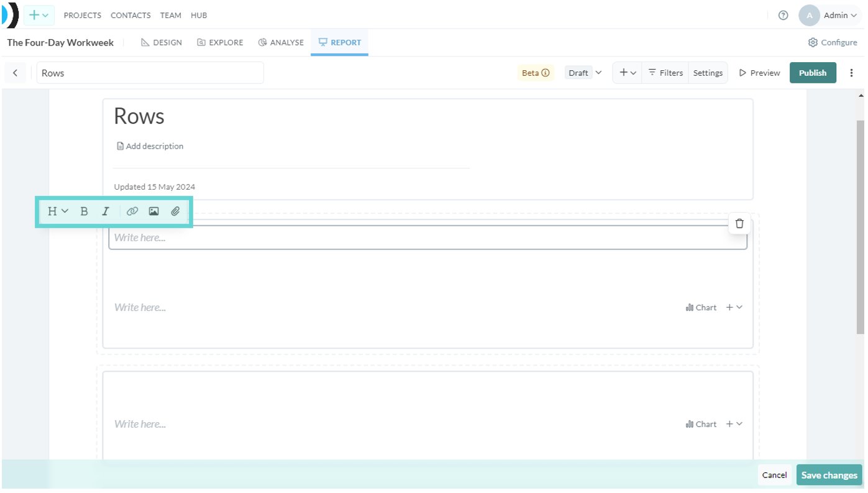
Task: Open the help question mark icon
Action: coord(783,16)
